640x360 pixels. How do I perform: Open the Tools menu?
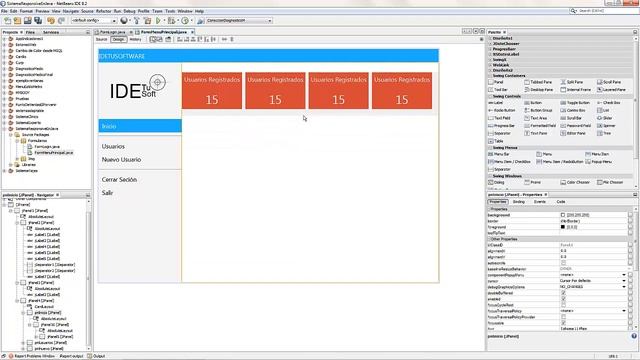[170, 11]
